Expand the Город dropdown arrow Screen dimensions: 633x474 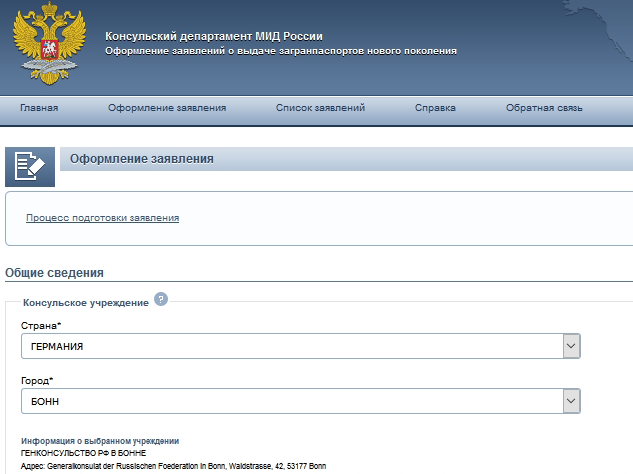click(x=571, y=401)
